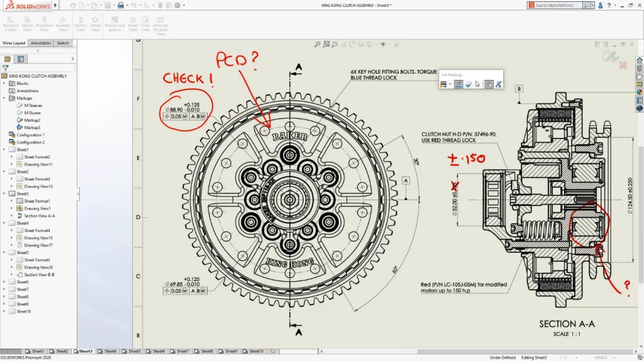This screenshot has height=361, width=644.
Task: Toggle the touch ink mode in Ink Markup
Action: tap(488, 84)
